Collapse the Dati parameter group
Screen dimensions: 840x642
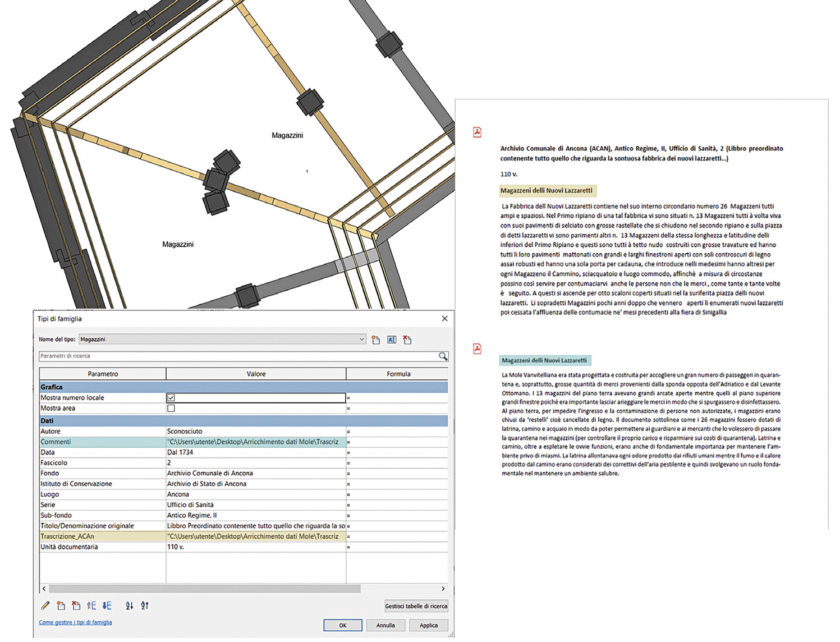pos(47,421)
